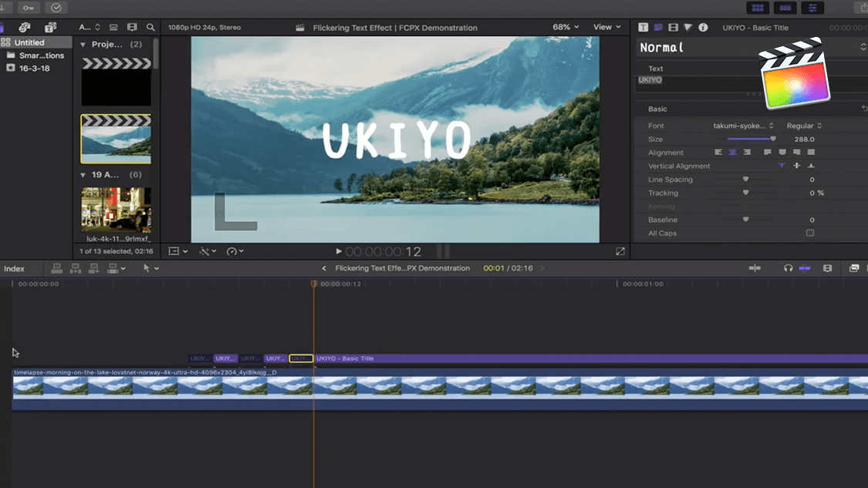Open the viewer 68% zoom dropdown

point(566,27)
